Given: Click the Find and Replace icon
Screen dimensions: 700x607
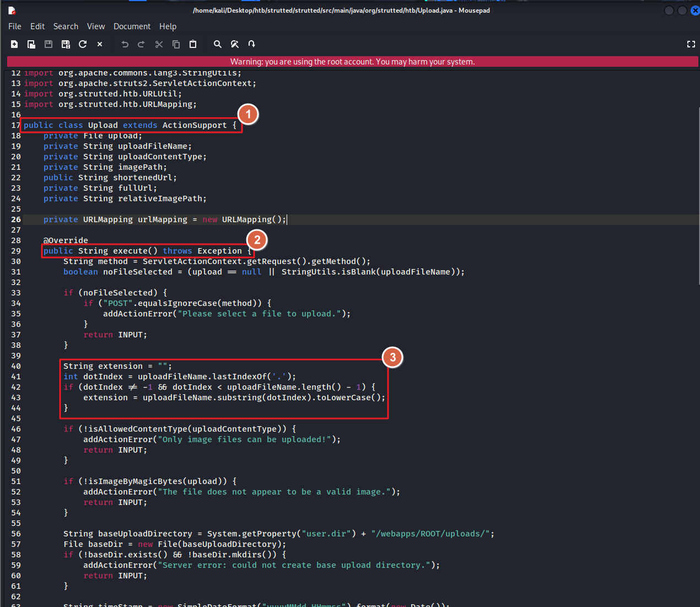Looking at the screenshot, I should [235, 44].
